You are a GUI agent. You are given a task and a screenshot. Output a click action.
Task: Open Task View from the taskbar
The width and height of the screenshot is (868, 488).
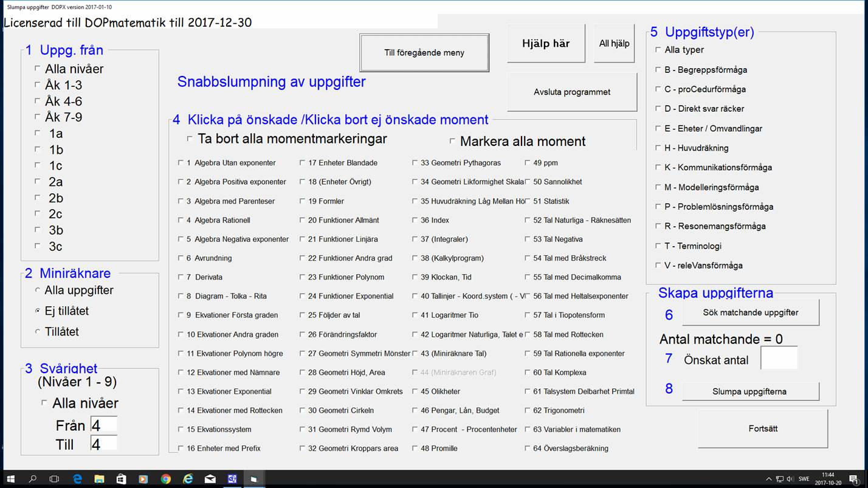(54, 479)
